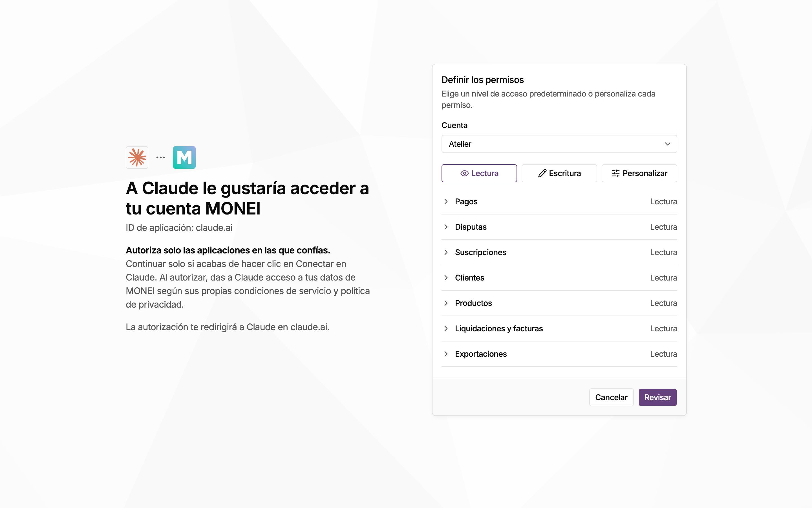This screenshot has height=508, width=812.
Task: Click the 'Definir los permisos' heading
Action: [482, 80]
